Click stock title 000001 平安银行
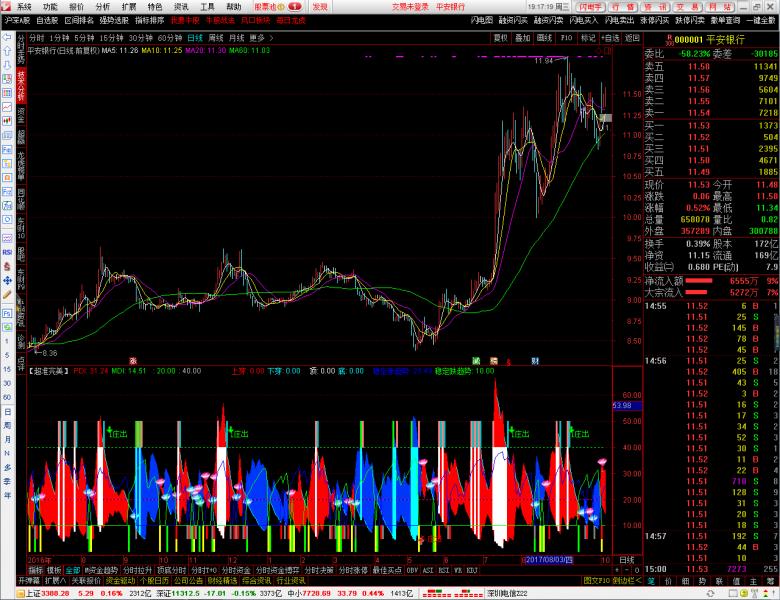780x600 pixels. 710,40
